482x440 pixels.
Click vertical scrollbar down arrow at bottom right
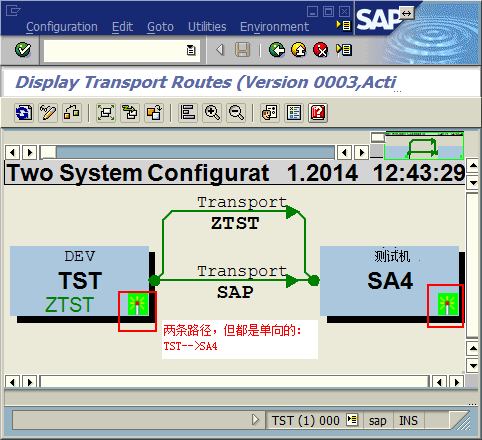(x=473, y=366)
